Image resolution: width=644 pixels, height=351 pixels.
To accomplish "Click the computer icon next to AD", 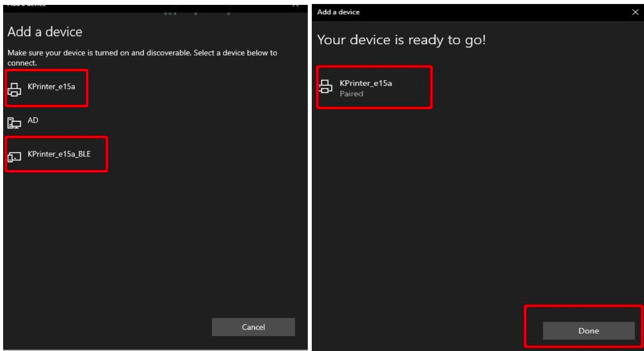I will [15, 124].
